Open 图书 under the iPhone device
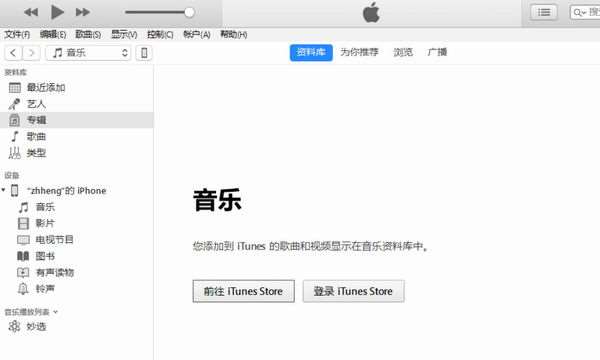This screenshot has height=360, width=600. (45, 256)
